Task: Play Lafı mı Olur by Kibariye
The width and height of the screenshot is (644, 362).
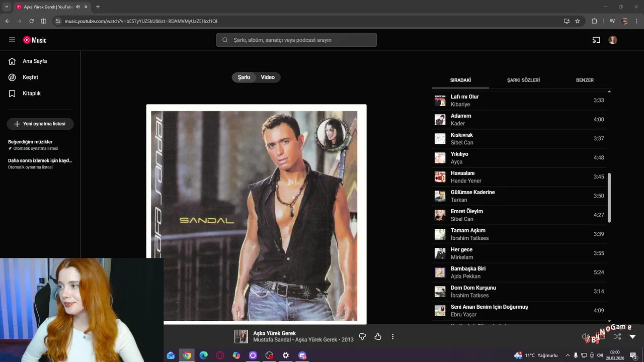Action: [519, 101]
